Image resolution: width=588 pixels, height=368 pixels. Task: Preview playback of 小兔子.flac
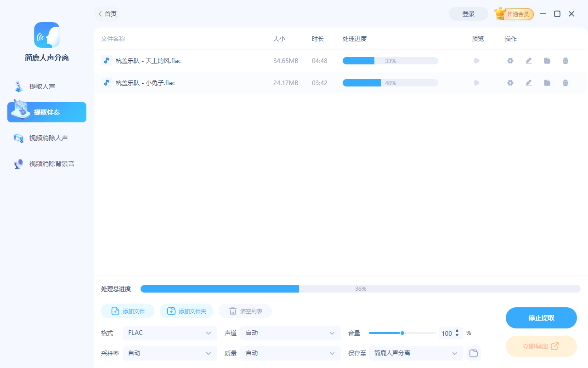[476, 83]
